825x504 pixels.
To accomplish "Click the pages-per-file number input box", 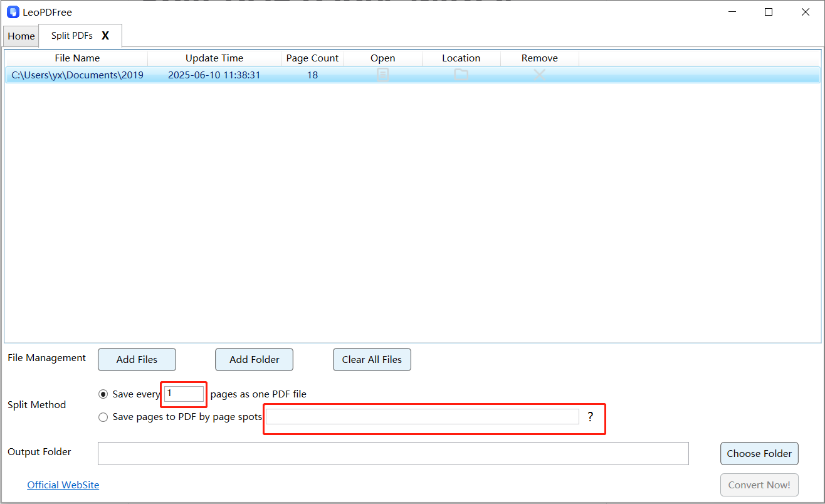I will coord(184,394).
